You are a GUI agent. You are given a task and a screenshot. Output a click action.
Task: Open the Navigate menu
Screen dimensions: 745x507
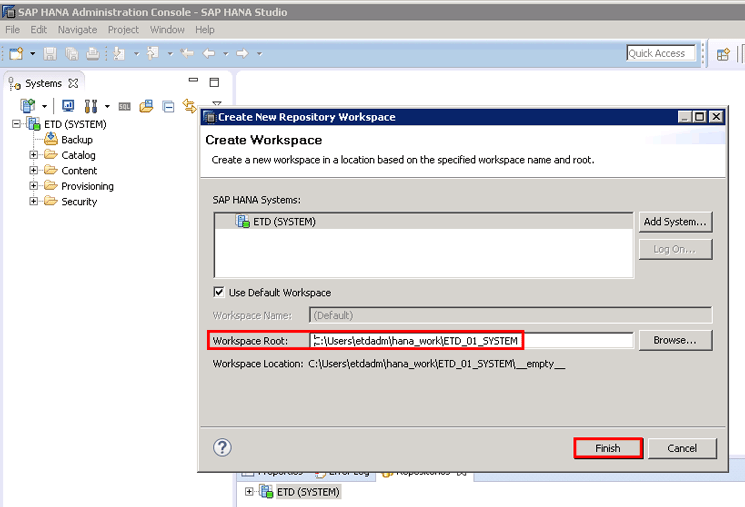tap(77, 30)
